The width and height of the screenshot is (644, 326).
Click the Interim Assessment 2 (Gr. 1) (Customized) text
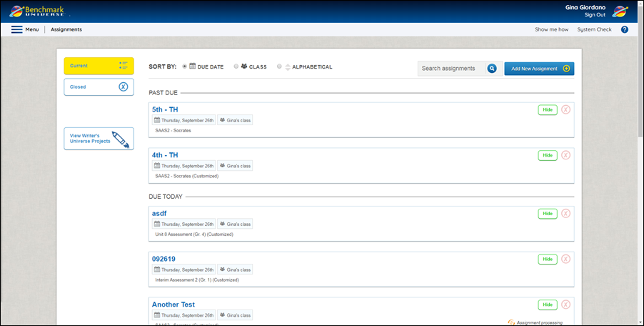coord(197,280)
